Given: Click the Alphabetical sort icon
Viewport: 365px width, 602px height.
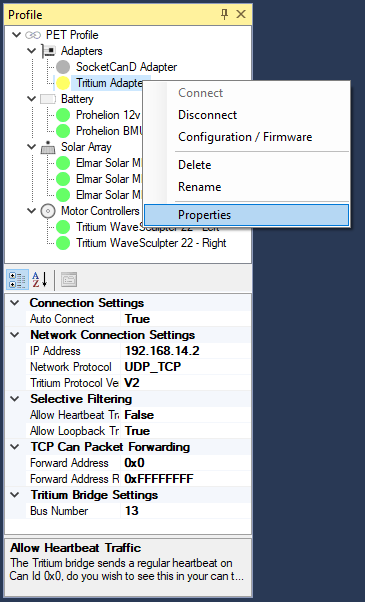Looking at the screenshot, I should click(x=40, y=280).
